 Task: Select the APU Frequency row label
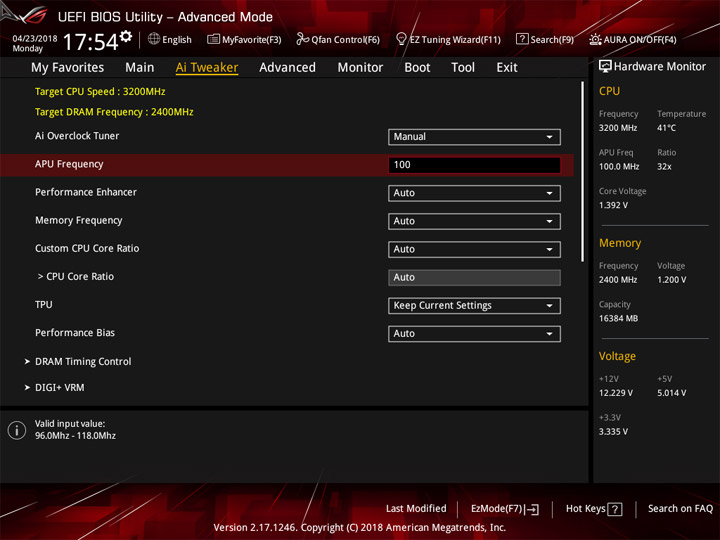coord(69,164)
